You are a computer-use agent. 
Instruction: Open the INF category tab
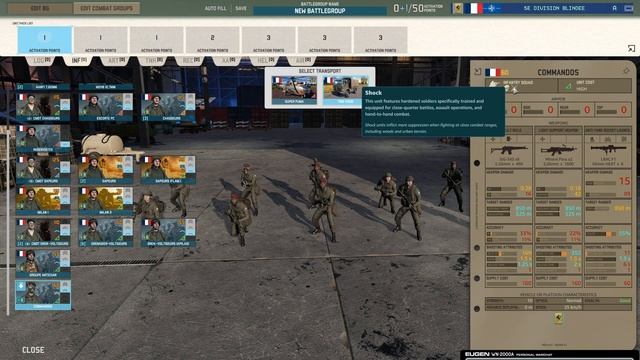[x=79, y=60]
